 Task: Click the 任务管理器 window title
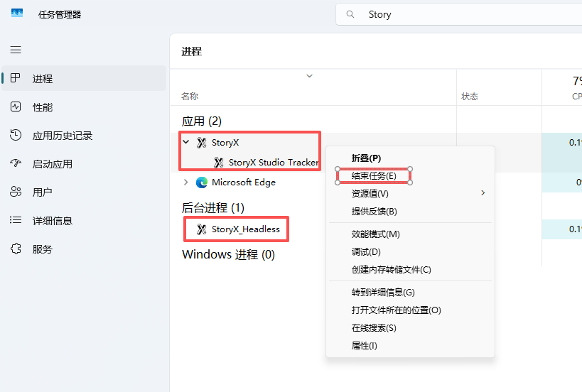point(60,14)
